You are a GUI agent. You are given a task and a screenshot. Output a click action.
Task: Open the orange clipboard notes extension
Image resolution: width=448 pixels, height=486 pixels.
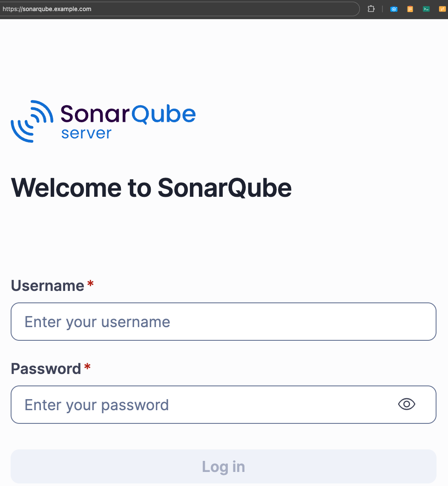point(410,9)
